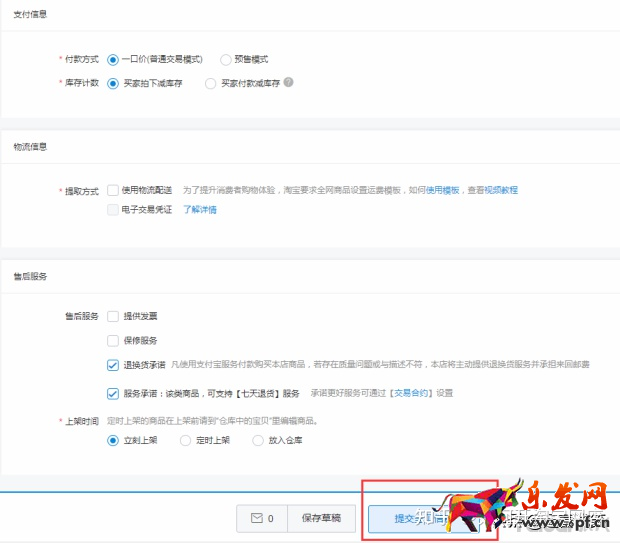Choose 定时上架 scheduled listing

tap(185, 439)
